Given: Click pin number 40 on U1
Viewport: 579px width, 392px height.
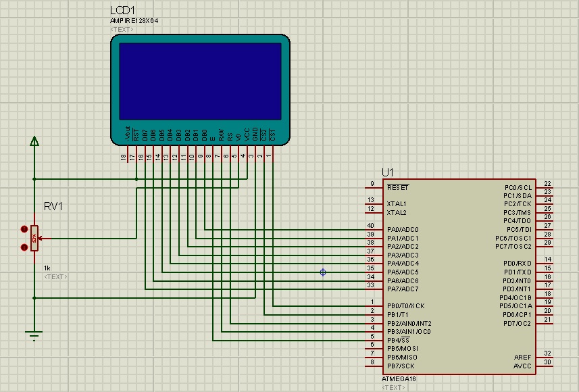Looking at the screenshot, I should coord(371,225).
